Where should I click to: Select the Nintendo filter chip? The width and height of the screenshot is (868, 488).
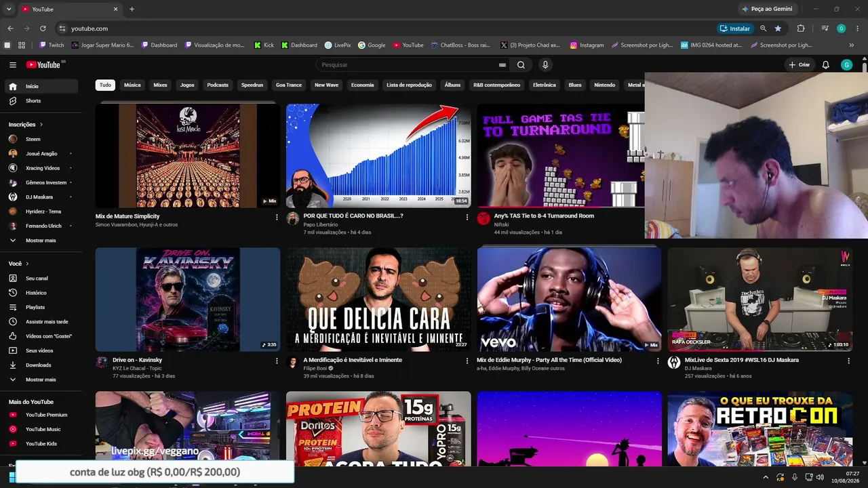coord(604,85)
